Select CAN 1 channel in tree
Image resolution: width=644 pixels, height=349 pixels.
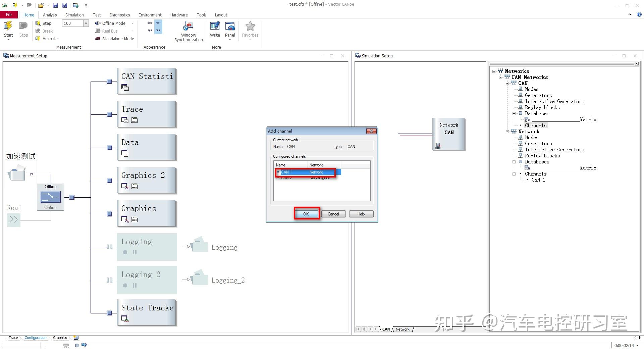click(538, 180)
